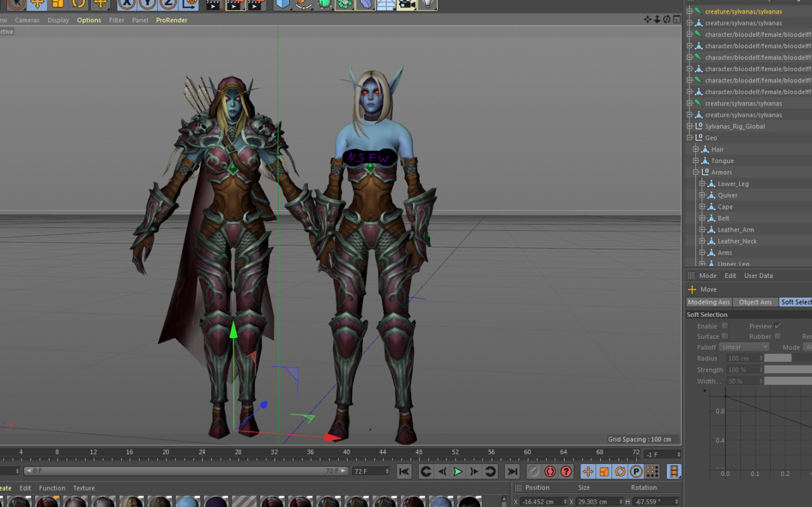Play the animation forwards
The width and height of the screenshot is (812, 507).
[458, 471]
